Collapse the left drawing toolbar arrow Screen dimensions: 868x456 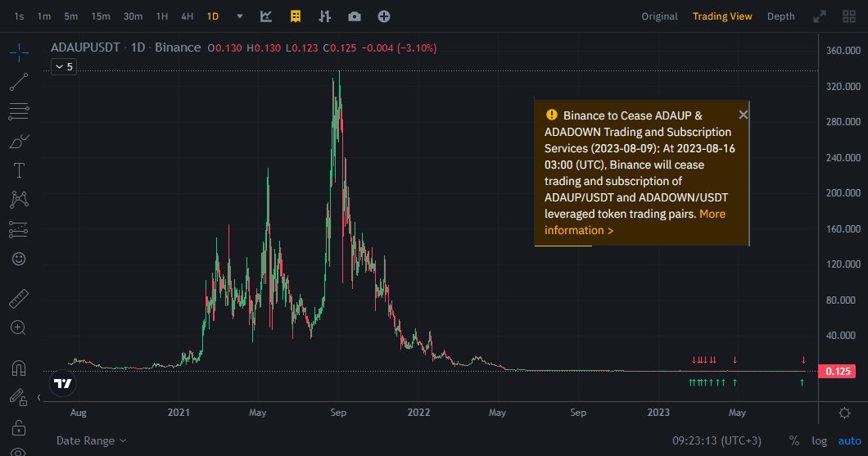[x=38, y=397]
